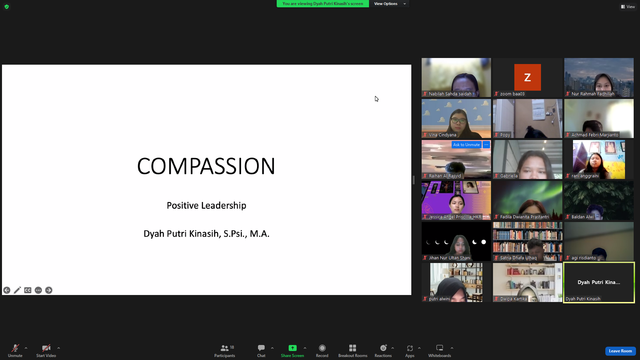
Task: Open the slide show more options icon
Action: tap(38, 290)
